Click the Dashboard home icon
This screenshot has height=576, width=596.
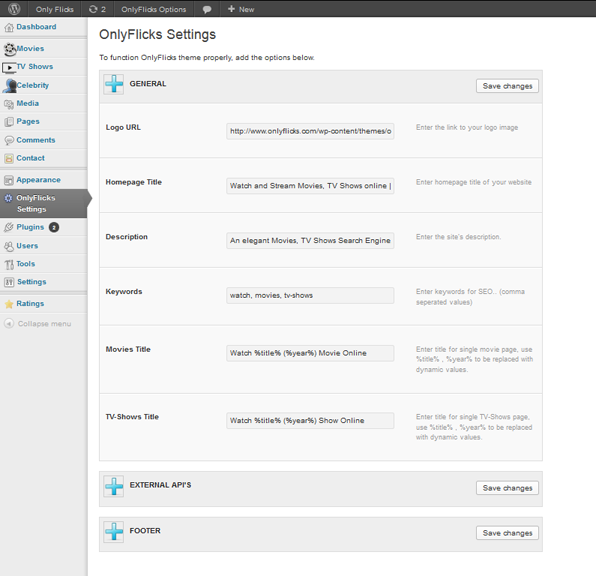[x=9, y=27]
